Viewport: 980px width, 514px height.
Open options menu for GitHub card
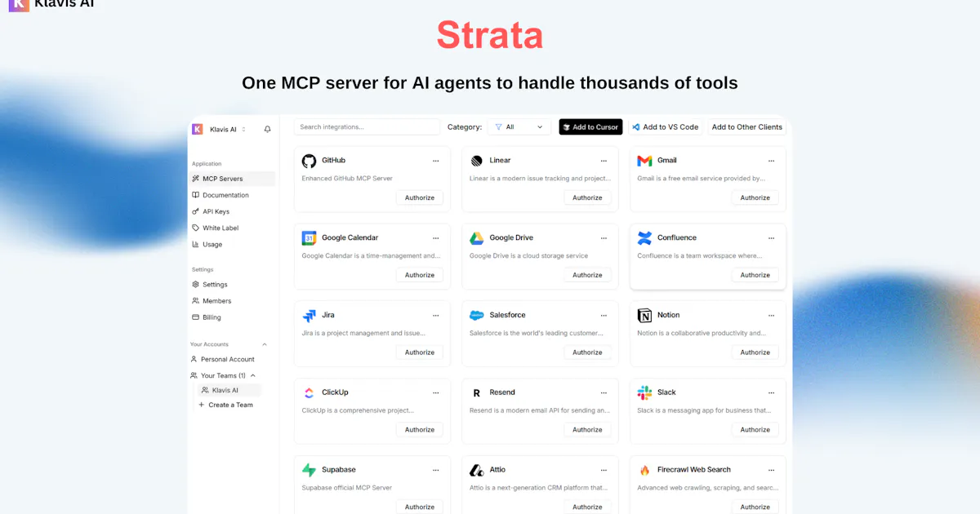436,161
